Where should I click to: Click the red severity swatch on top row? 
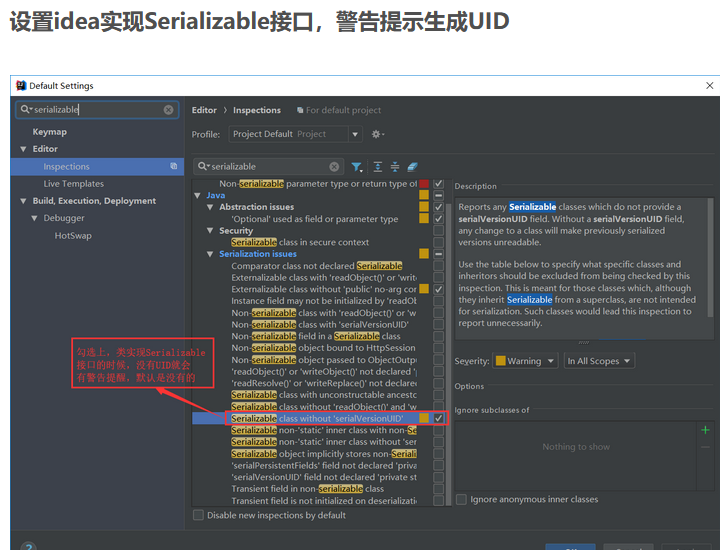coord(424,184)
